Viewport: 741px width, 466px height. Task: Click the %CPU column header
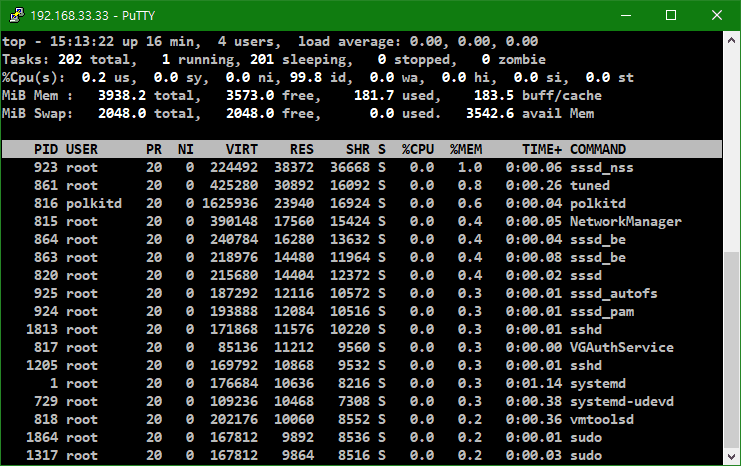pos(418,149)
